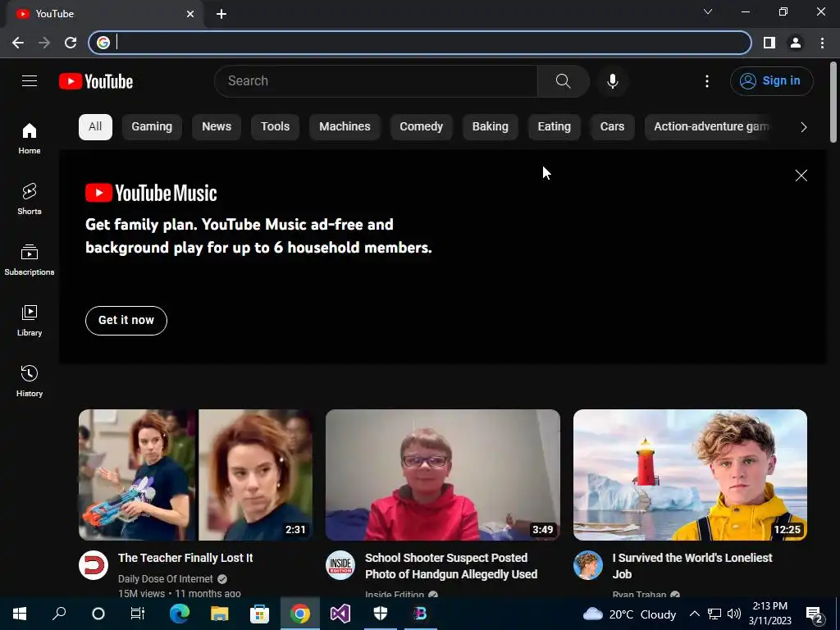Select the Cars category chip
The width and height of the screenshot is (840, 630).
click(x=612, y=127)
